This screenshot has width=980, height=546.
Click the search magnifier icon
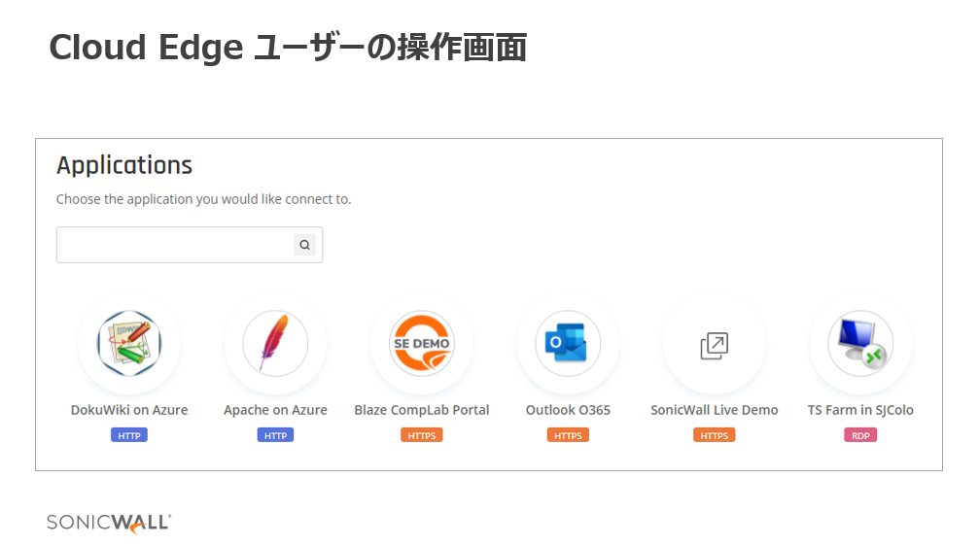point(304,245)
